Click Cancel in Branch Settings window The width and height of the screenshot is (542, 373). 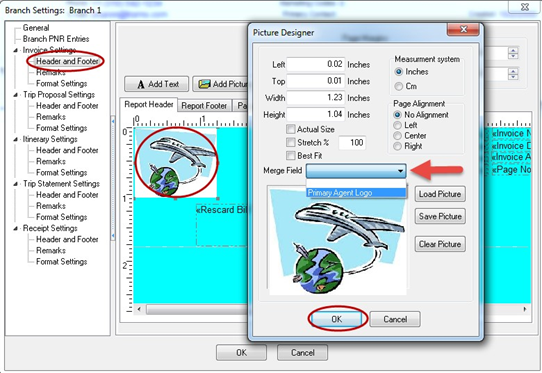click(302, 353)
